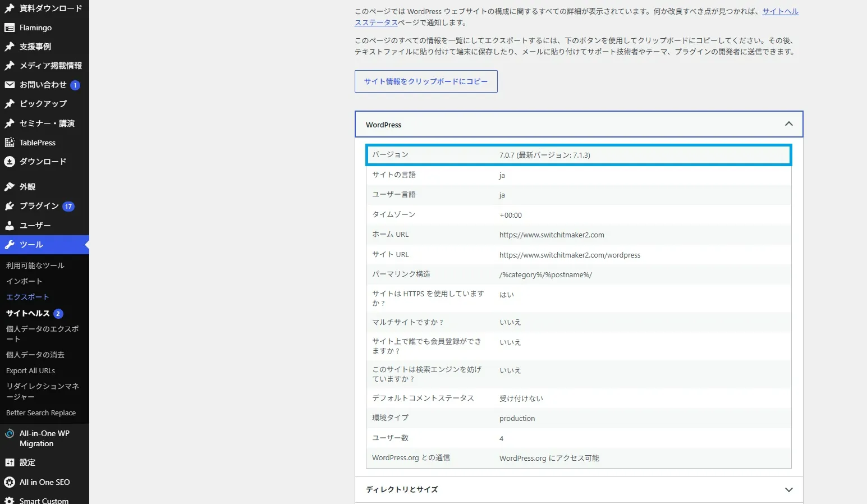Screen dimensions: 867x504
Task: Open サイトヘルス submenu item
Action: [28, 313]
